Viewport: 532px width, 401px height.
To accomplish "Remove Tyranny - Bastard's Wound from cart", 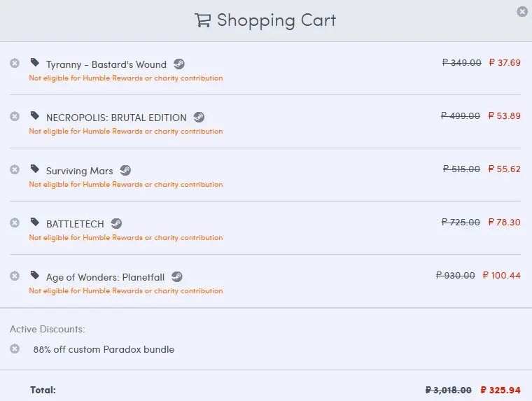I will [x=15, y=63].
